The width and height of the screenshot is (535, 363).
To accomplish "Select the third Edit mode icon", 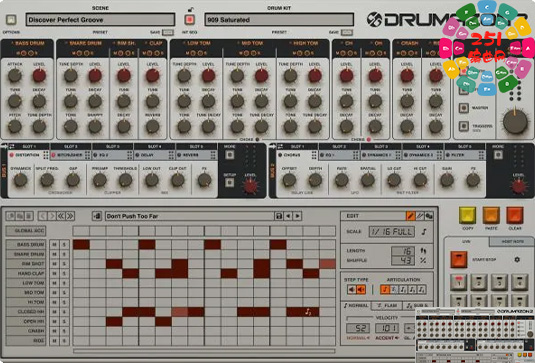I will (429, 216).
